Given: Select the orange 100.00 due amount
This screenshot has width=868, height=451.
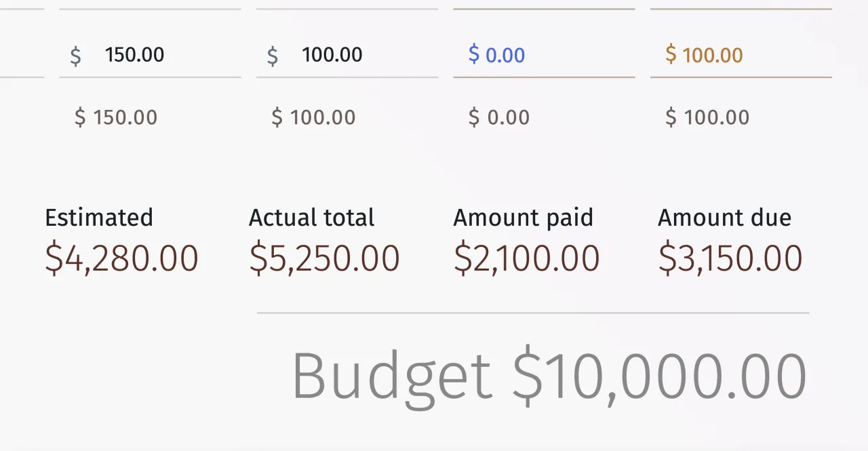Looking at the screenshot, I should [713, 55].
